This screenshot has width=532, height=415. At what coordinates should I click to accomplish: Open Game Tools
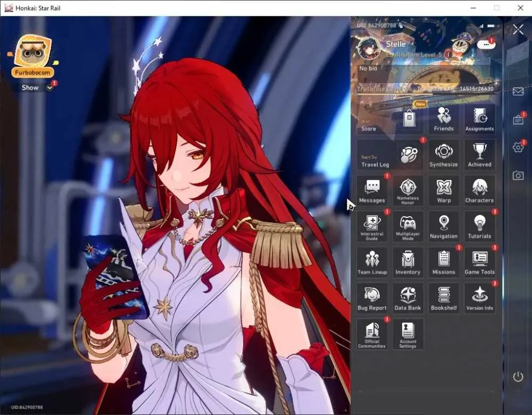tap(480, 263)
